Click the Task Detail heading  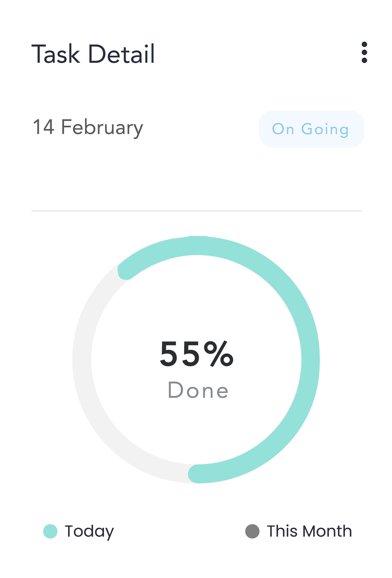click(93, 54)
